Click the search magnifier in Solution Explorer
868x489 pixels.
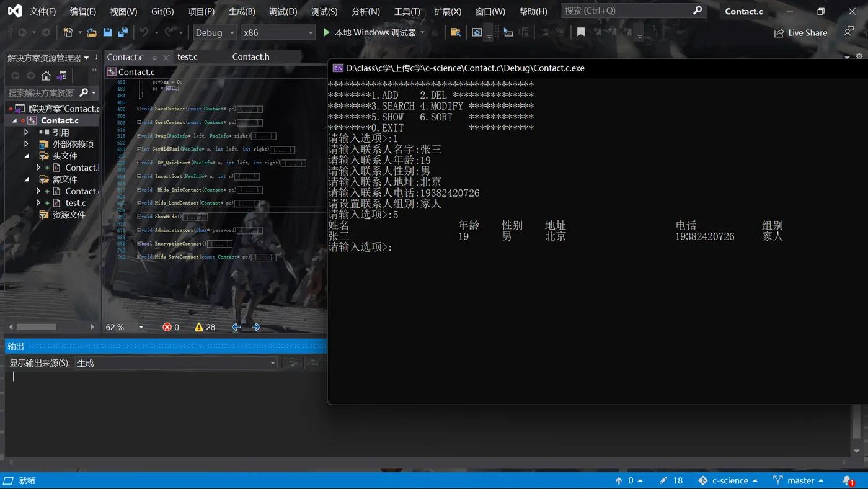[84, 92]
